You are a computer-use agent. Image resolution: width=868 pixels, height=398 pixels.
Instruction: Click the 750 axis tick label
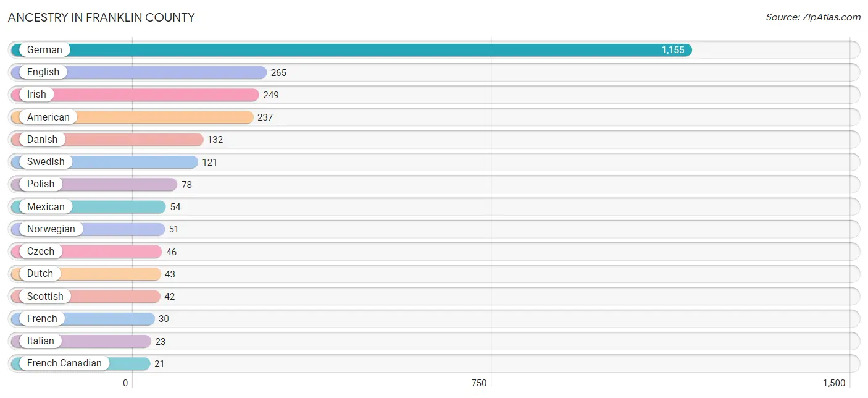[x=479, y=383]
